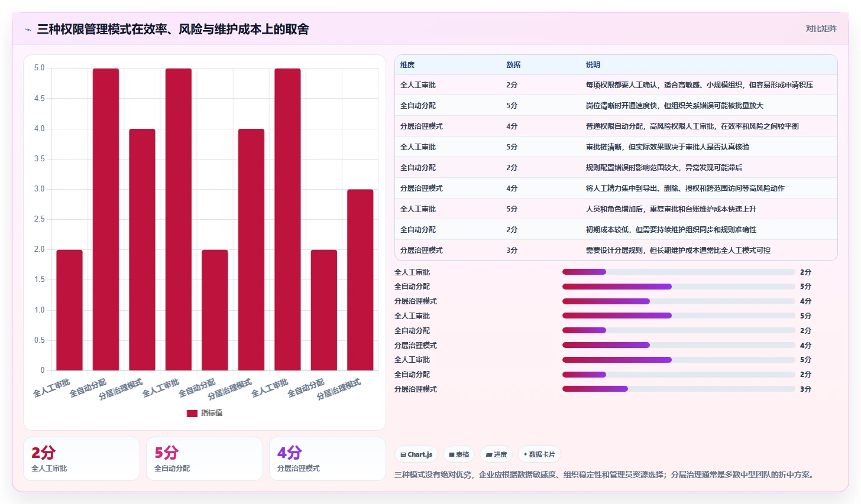
Task: Click the footer summary 三种模式没有绝对优劣
Action: click(433, 474)
